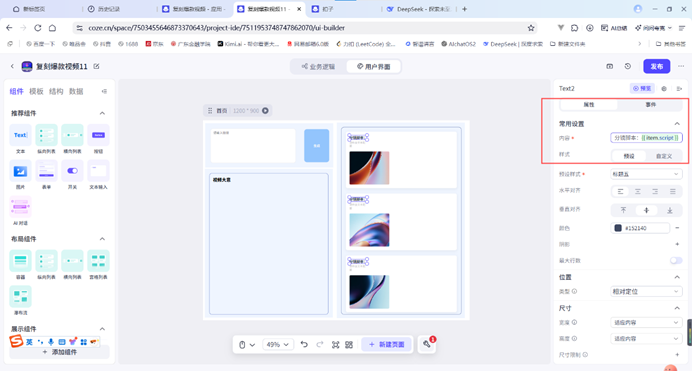Add 横向列表 from the 推荐组件 section
This screenshot has height=371, width=692.
point(72,135)
